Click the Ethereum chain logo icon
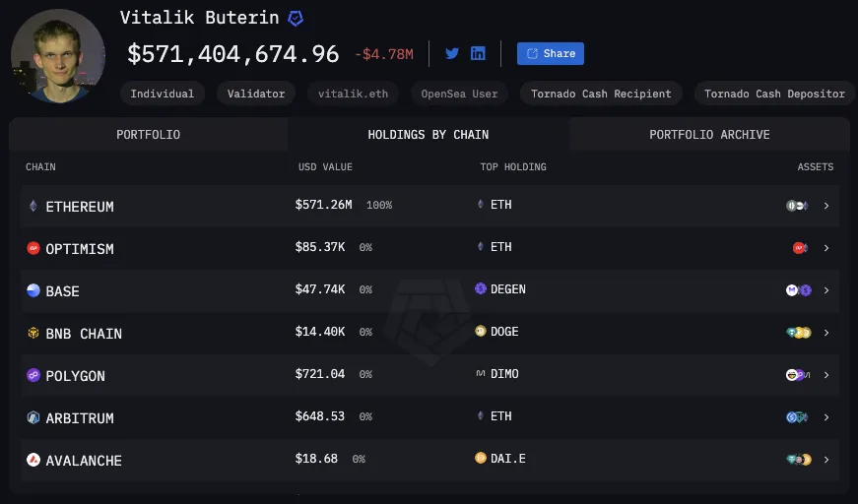This screenshot has width=858, height=504. click(33, 206)
